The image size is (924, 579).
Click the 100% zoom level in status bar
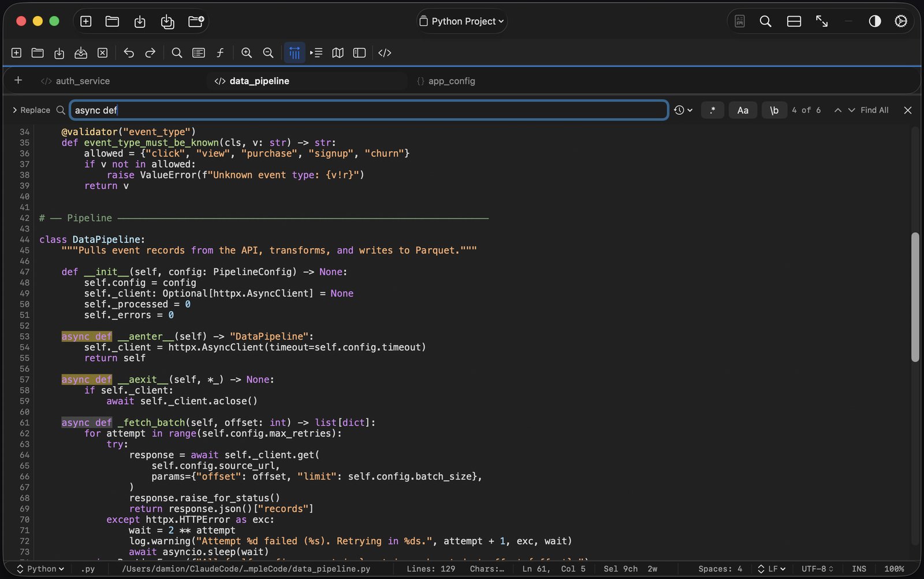click(x=895, y=569)
